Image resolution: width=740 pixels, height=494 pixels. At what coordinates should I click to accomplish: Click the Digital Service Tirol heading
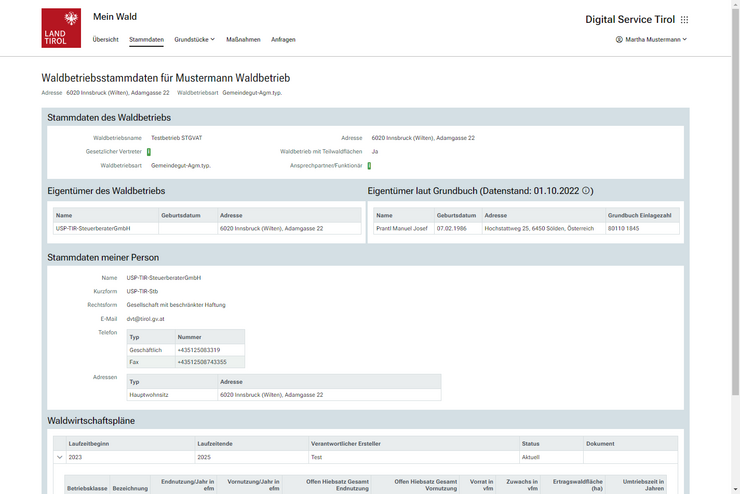[x=630, y=19]
